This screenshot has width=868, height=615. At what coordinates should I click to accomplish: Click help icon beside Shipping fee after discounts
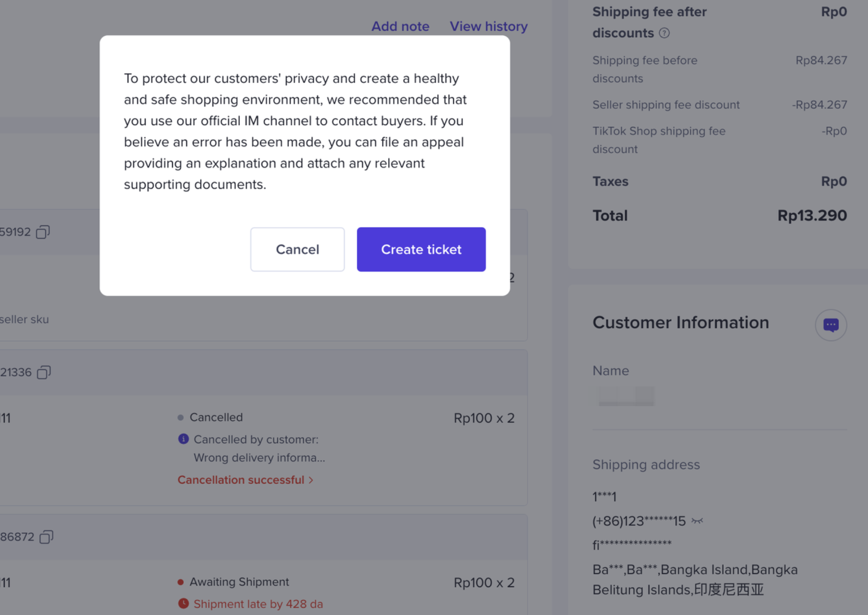pyautogui.click(x=664, y=33)
